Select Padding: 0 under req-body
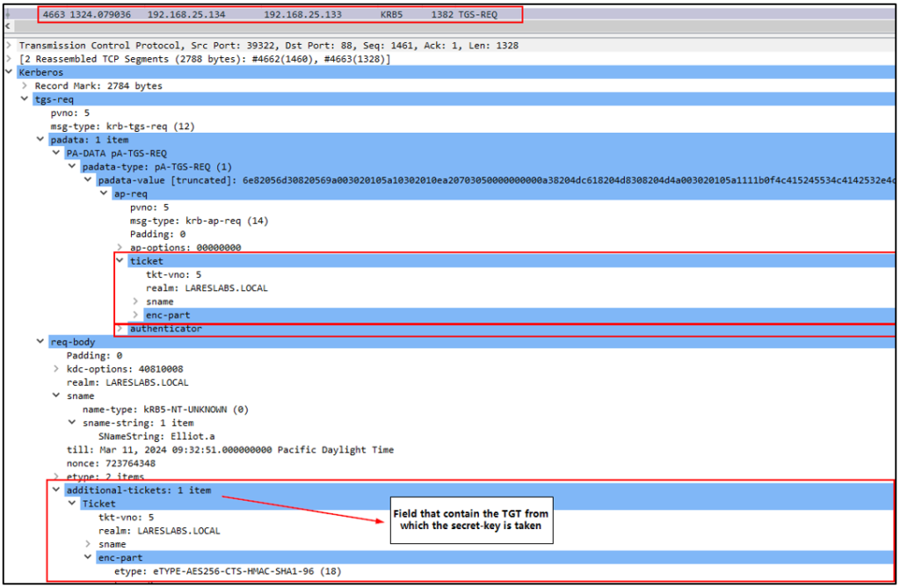Viewport: 900px width, 588px height. (94, 355)
